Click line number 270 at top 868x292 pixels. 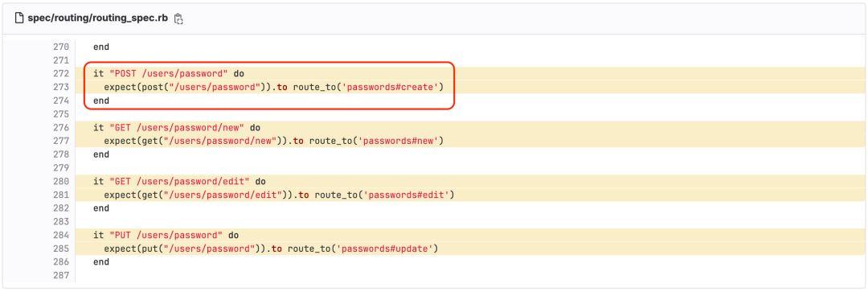(61, 47)
